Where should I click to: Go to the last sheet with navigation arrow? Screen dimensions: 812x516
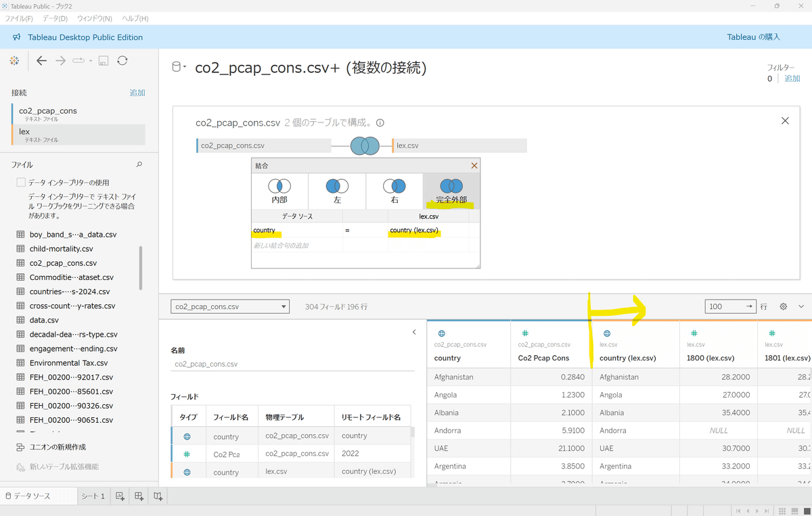coord(767,511)
